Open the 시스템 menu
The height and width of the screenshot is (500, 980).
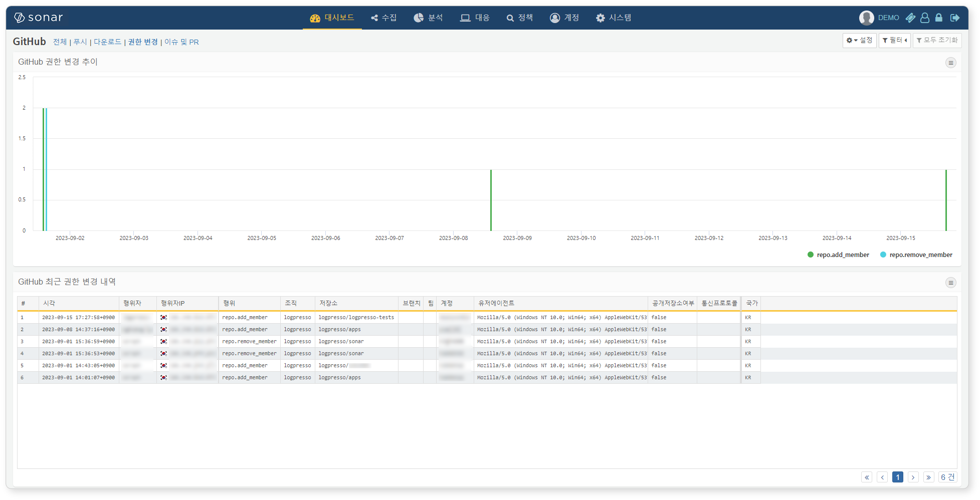point(614,18)
